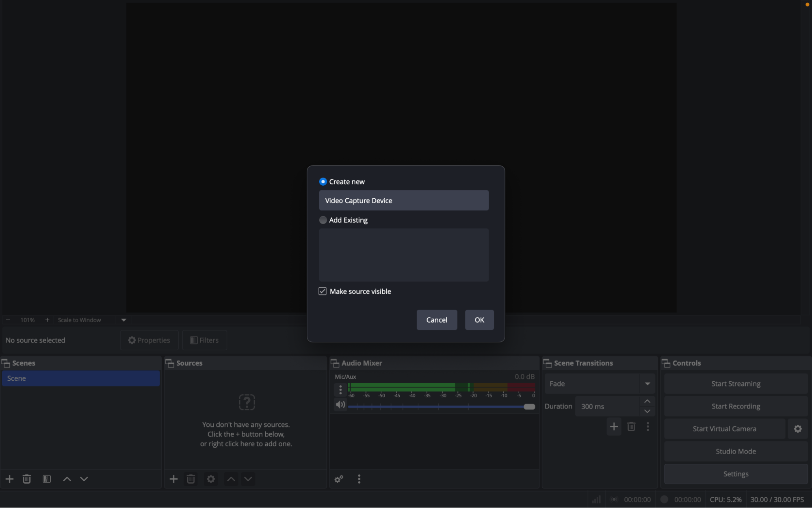Image resolution: width=812 pixels, height=508 pixels.
Task: Open scene filters icon in Scenes panel
Action: [47, 479]
